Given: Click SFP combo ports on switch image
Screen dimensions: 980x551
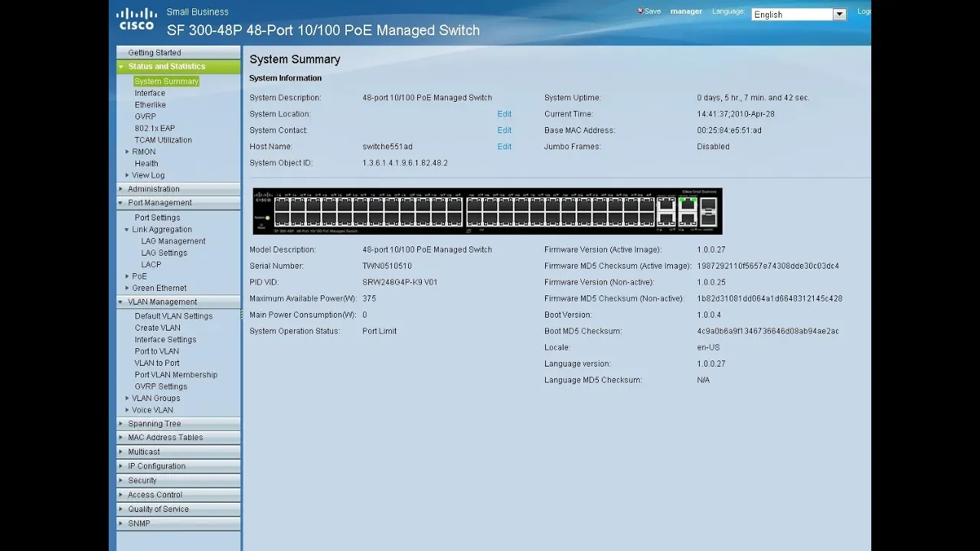Looking at the screenshot, I should (x=707, y=210).
